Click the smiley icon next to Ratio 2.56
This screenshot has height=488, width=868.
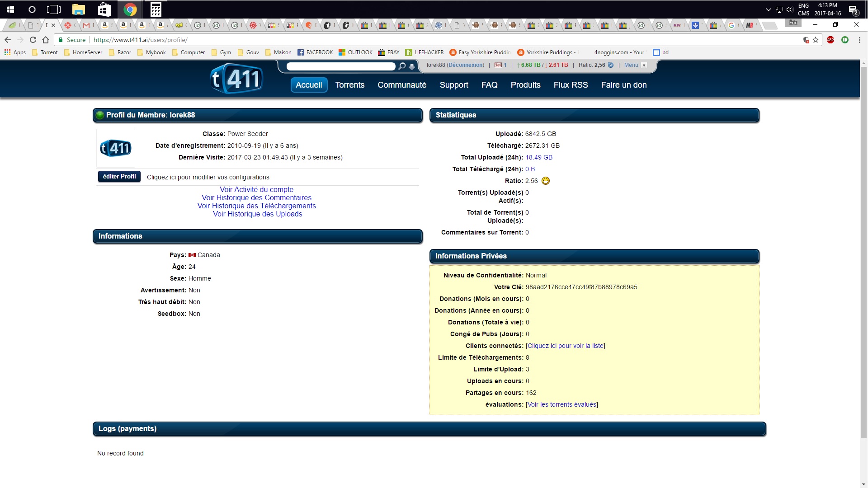coord(546,181)
